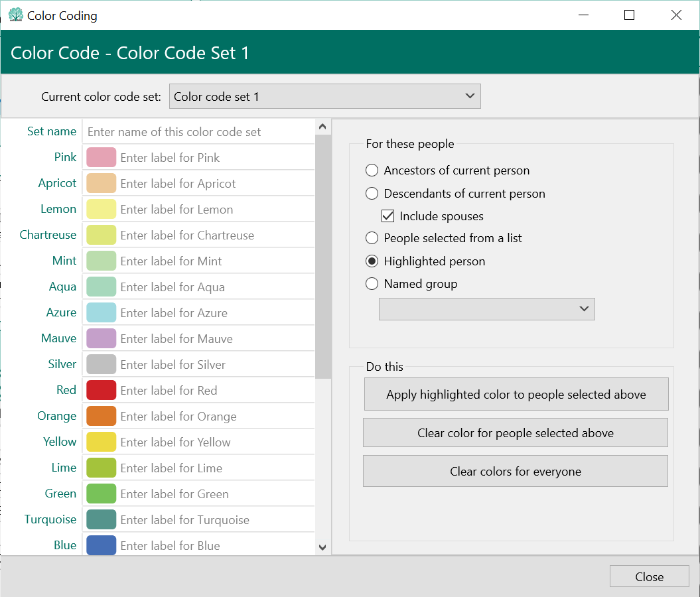The height and width of the screenshot is (597, 700).
Task: Click the tree app icon in title bar
Action: [15, 15]
